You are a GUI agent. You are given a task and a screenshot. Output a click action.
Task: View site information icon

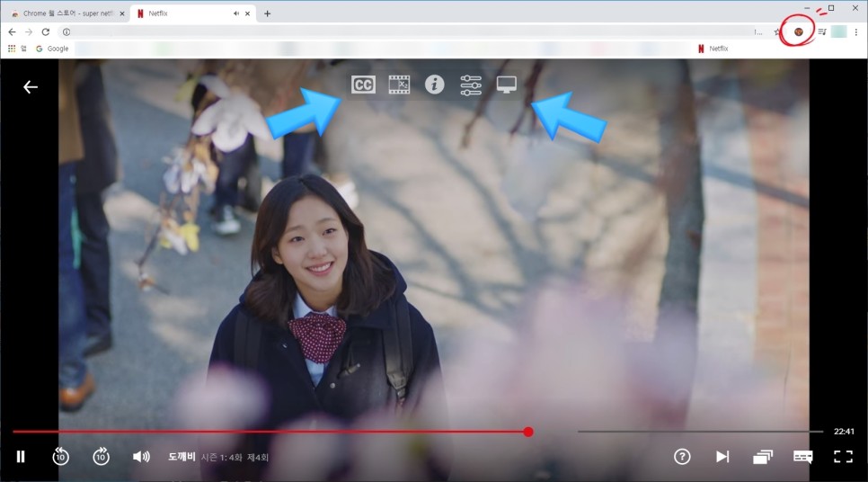click(x=66, y=32)
